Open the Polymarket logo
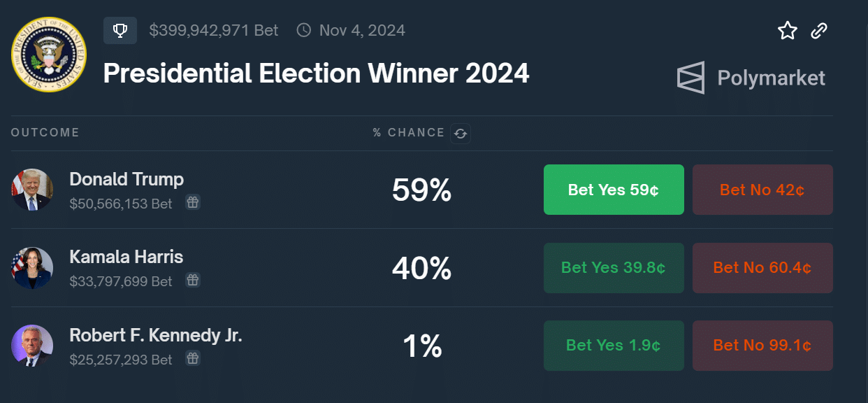 pos(751,78)
